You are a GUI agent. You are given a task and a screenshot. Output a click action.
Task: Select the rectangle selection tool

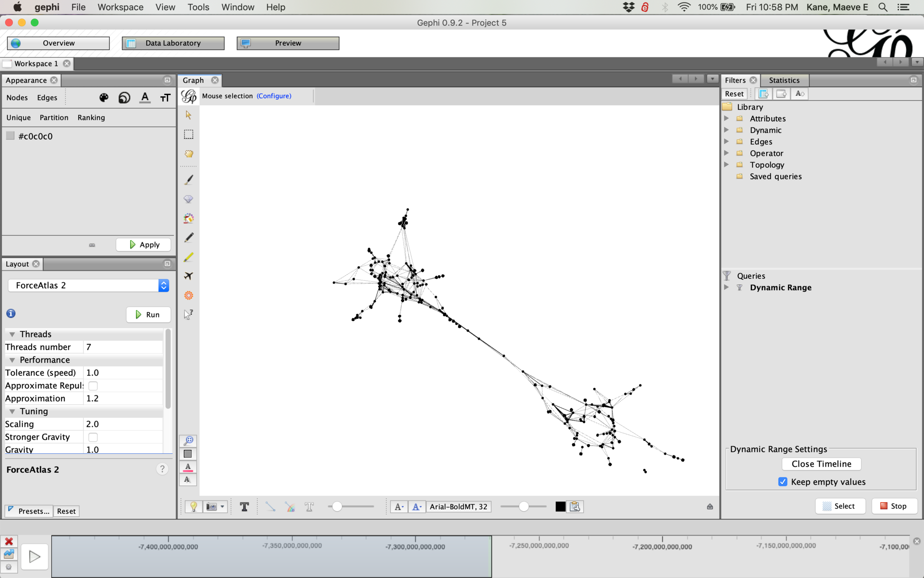188,134
